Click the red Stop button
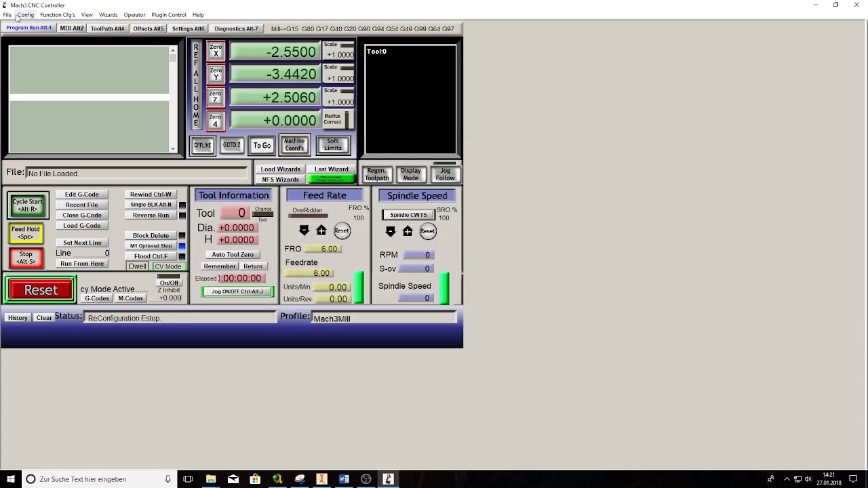Image resolution: width=868 pixels, height=488 pixels. pyautogui.click(x=26, y=258)
